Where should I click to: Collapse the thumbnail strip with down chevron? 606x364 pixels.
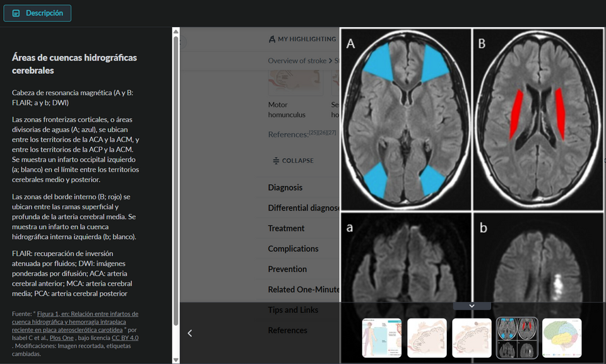pyautogui.click(x=472, y=305)
